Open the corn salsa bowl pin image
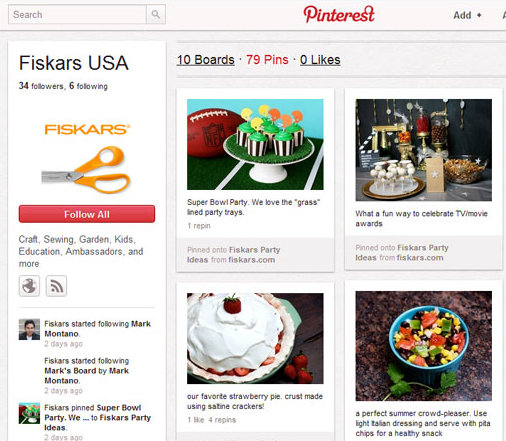The image size is (506, 441). 423,346
